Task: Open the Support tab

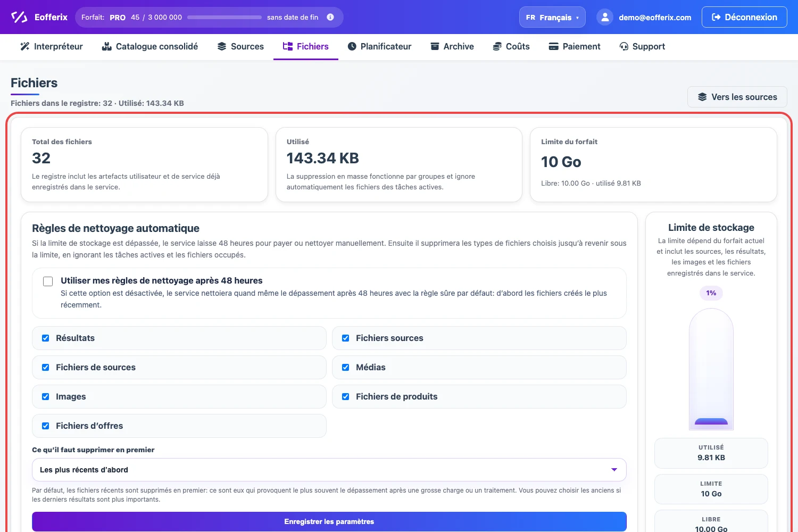Action: pos(642,46)
